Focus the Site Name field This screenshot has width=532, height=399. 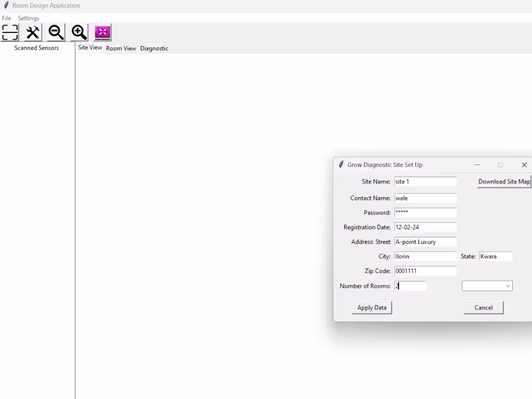click(x=426, y=181)
